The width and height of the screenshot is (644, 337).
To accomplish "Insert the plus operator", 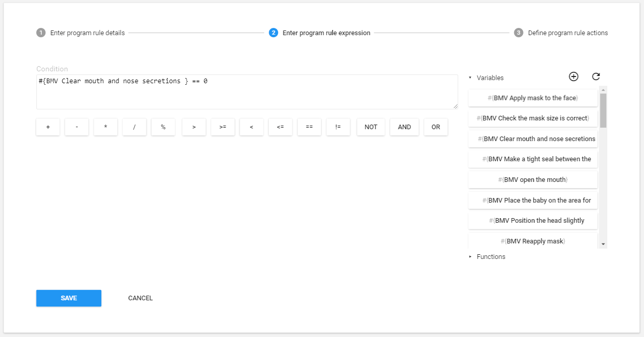I will [48, 127].
